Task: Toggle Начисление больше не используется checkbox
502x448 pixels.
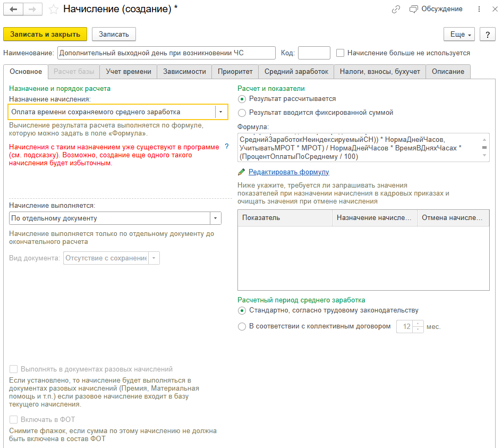Action: coord(340,53)
